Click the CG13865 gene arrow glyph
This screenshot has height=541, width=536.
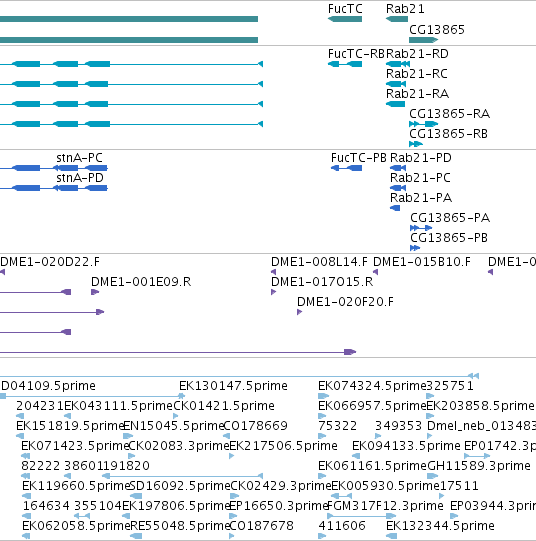[x=424, y=40]
